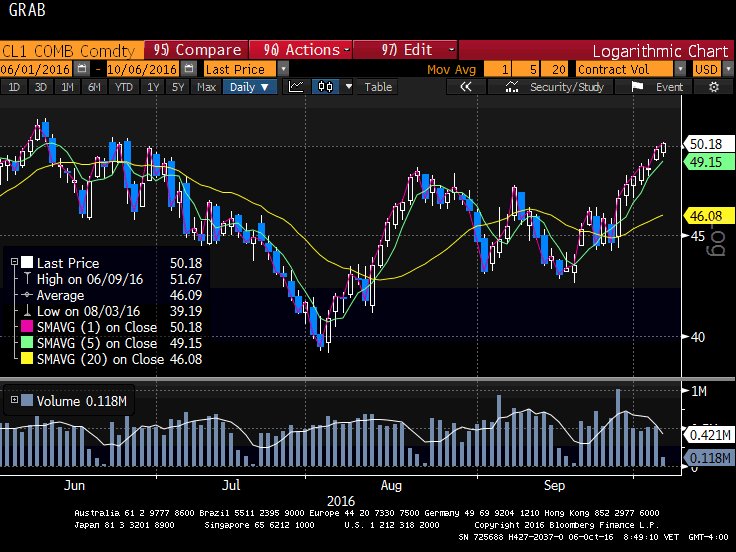Click the start date field 06/01/2016
The image size is (736, 552).
pyautogui.click(x=36, y=69)
